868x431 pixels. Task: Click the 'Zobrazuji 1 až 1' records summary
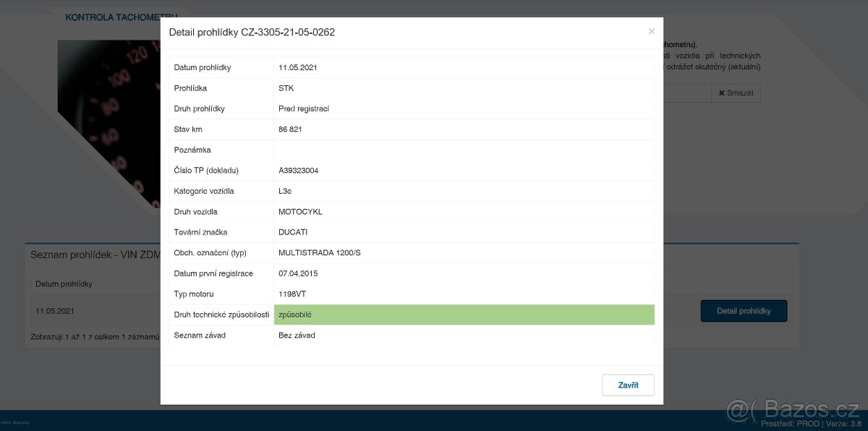coord(95,336)
